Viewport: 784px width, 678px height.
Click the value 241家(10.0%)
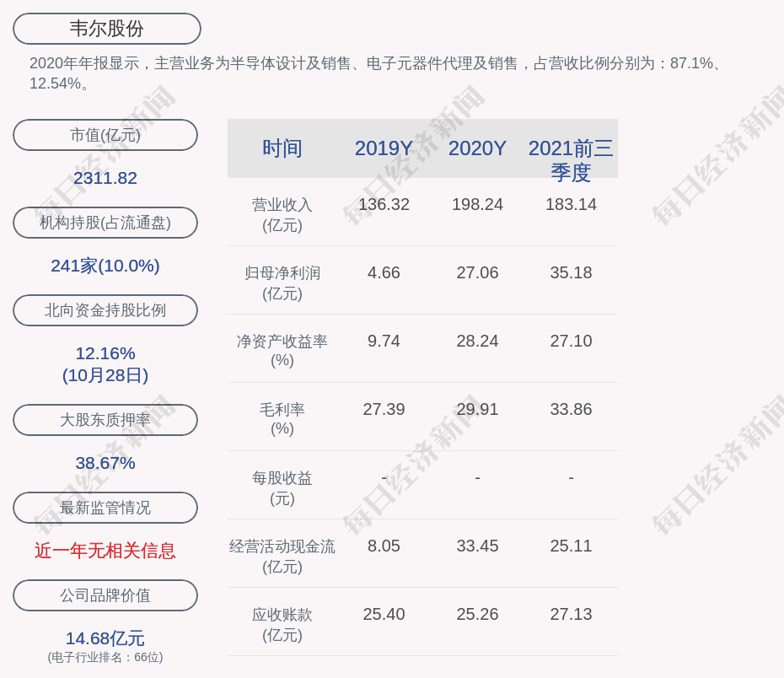tap(105, 266)
